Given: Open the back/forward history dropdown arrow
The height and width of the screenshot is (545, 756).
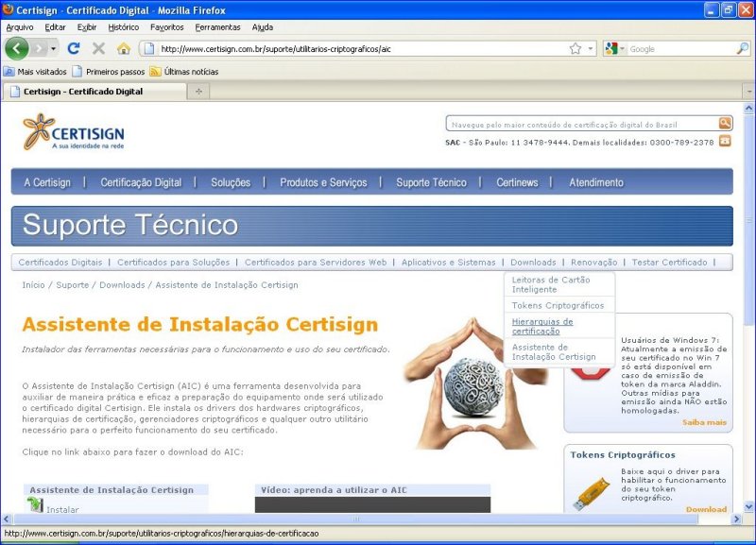Looking at the screenshot, I should (x=53, y=49).
